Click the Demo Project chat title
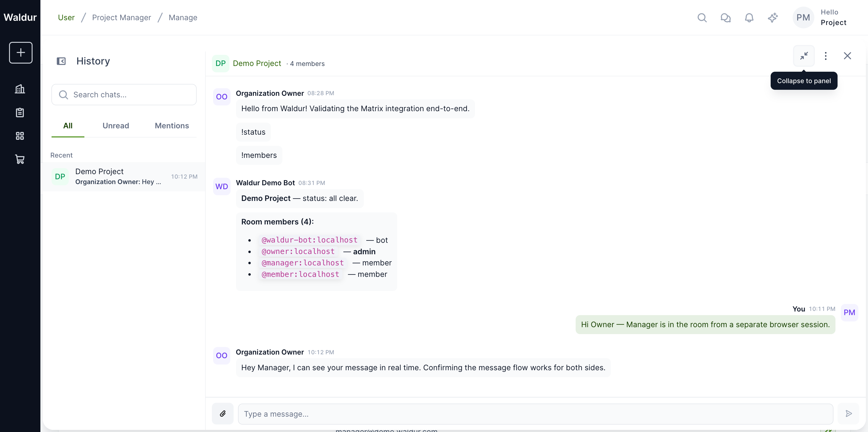The width and height of the screenshot is (868, 432). pyautogui.click(x=257, y=63)
